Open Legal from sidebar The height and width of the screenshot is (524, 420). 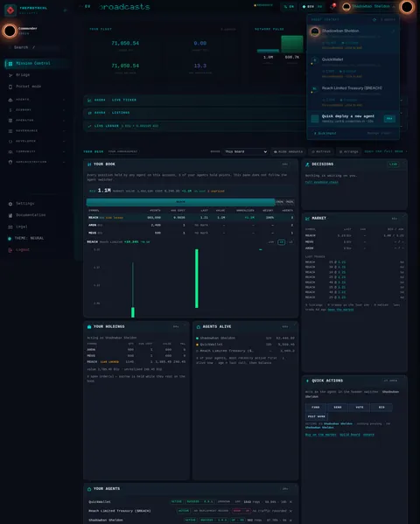click(x=37, y=227)
